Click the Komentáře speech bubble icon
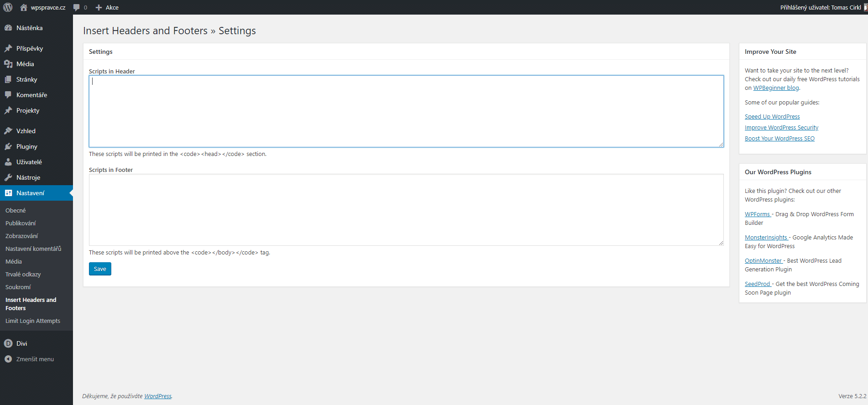 pyautogui.click(x=8, y=95)
